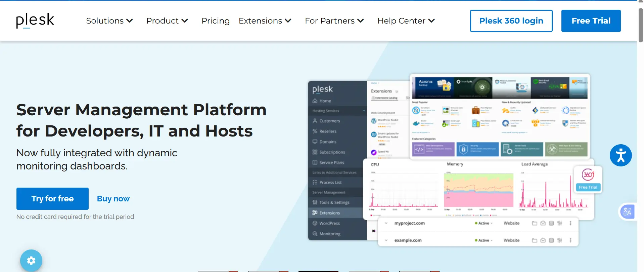
Task: Click Tools & Settings icon in preview sidebar
Action: tap(315, 202)
